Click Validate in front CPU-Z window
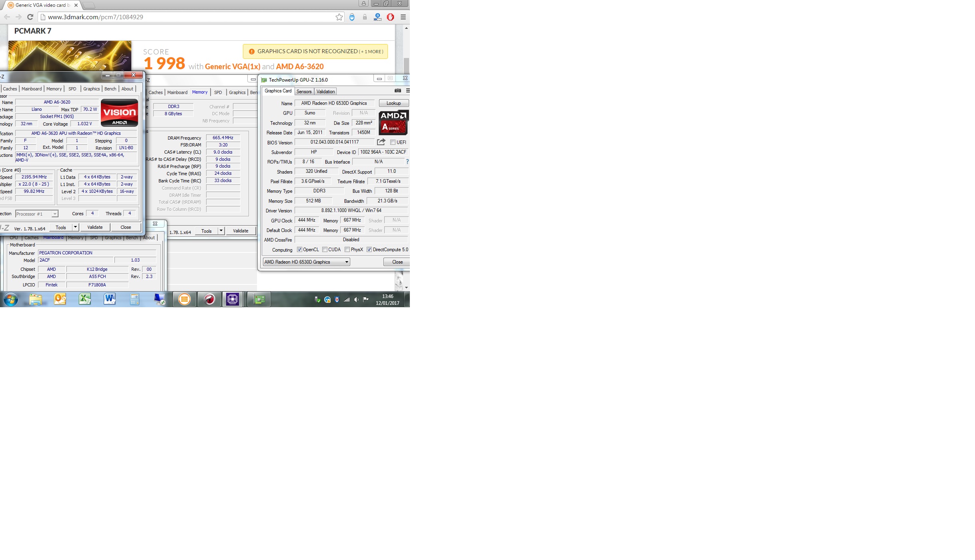The height and width of the screenshot is (560, 975). point(95,227)
